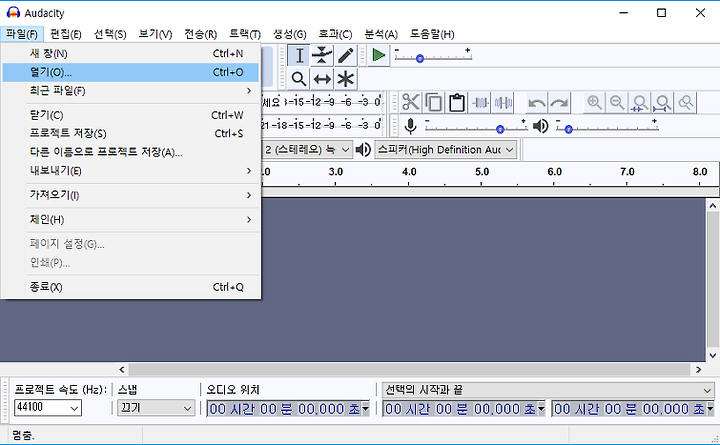
Task: Open the 도움말 menu
Action: pyautogui.click(x=432, y=34)
